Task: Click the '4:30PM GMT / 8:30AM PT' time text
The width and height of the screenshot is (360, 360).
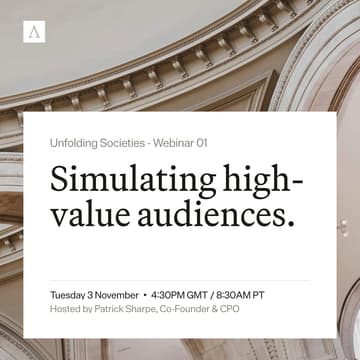Action: (x=208, y=295)
